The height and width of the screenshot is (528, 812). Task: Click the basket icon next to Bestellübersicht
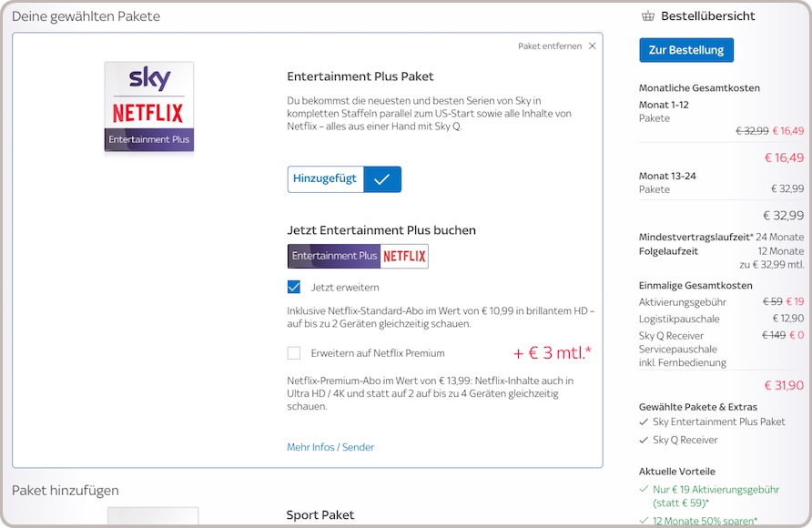click(x=648, y=16)
